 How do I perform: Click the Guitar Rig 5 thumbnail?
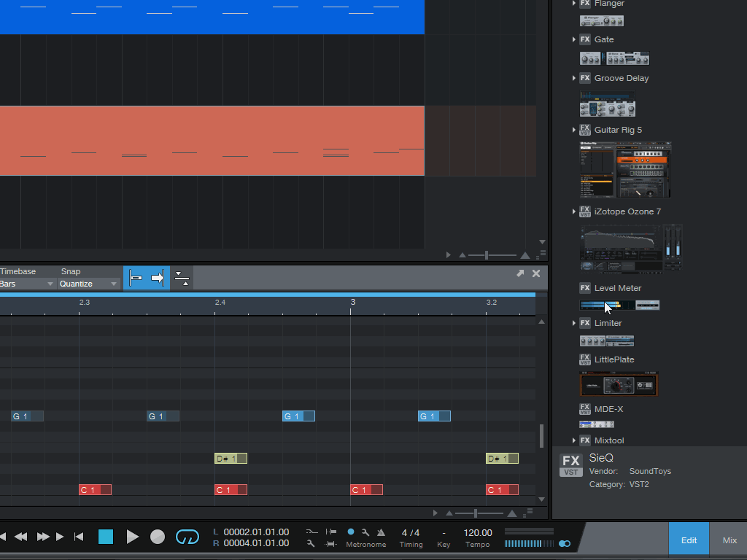coord(625,169)
